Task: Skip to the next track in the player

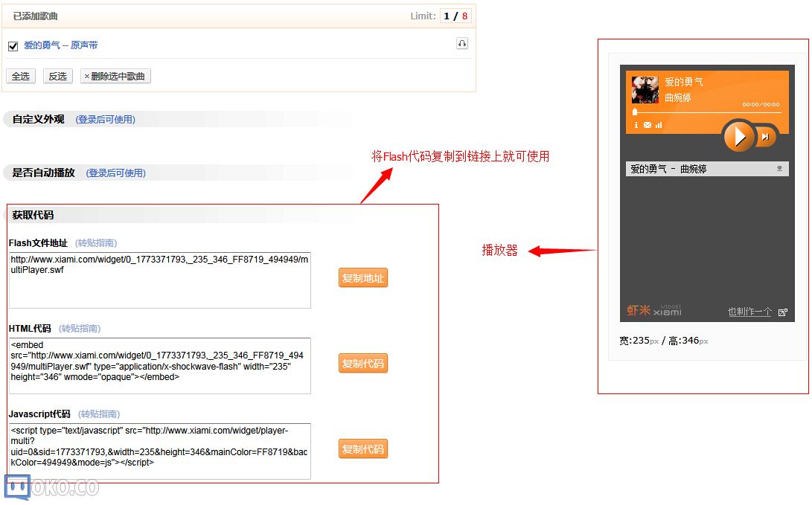Action: [x=765, y=137]
